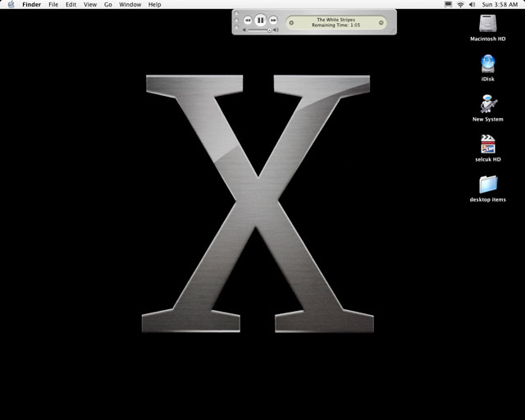Open the View menu

tap(90, 4)
